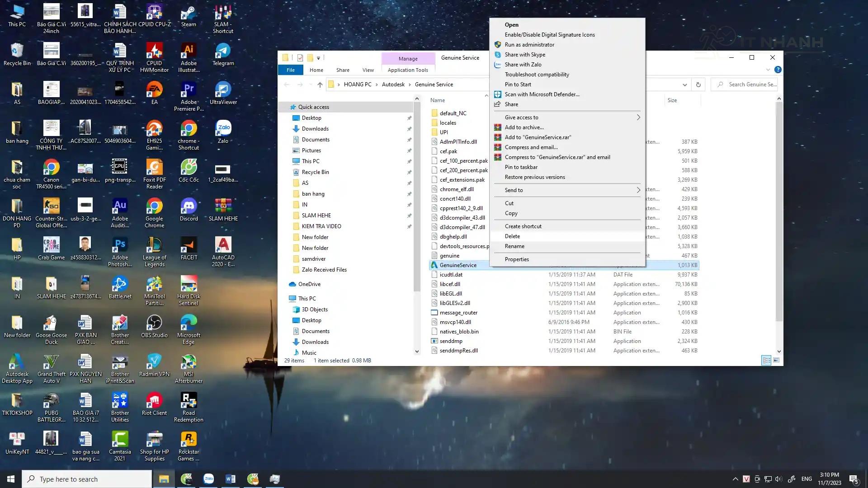The image size is (868, 488).
Task: Click Autodesk in the breadcrumb path
Action: tap(393, 84)
